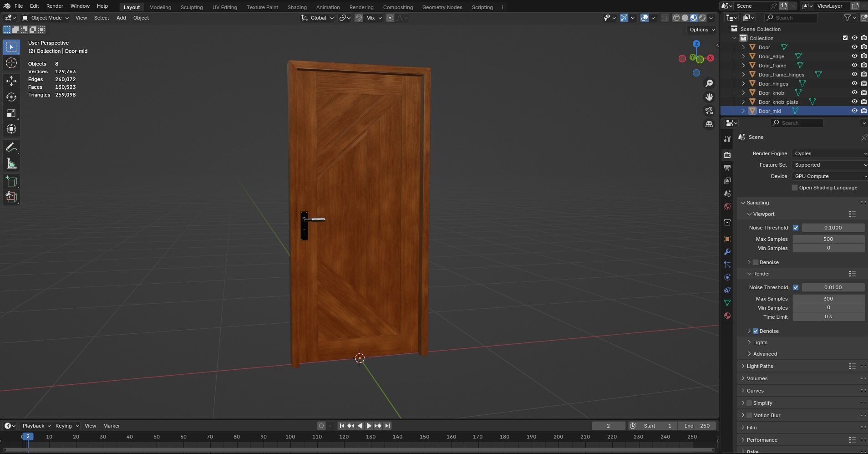Click the outliner Search field

tap(791, 18)
